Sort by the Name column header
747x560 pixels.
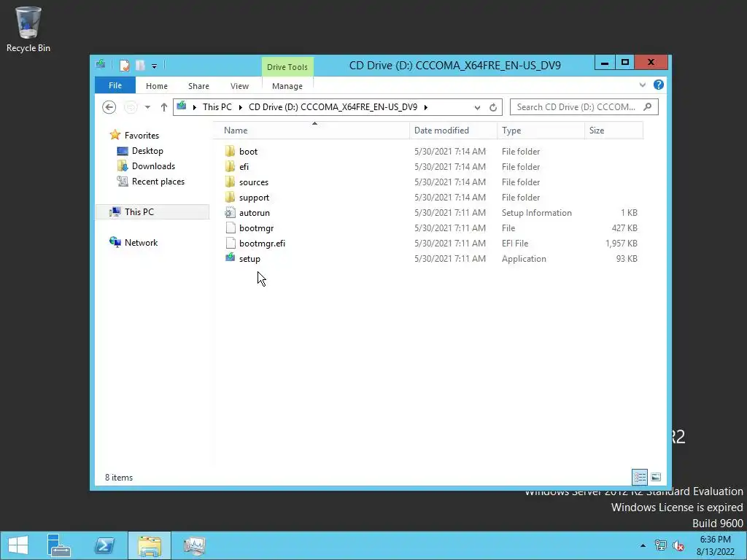pyautogui.click(x=311, y=131)
